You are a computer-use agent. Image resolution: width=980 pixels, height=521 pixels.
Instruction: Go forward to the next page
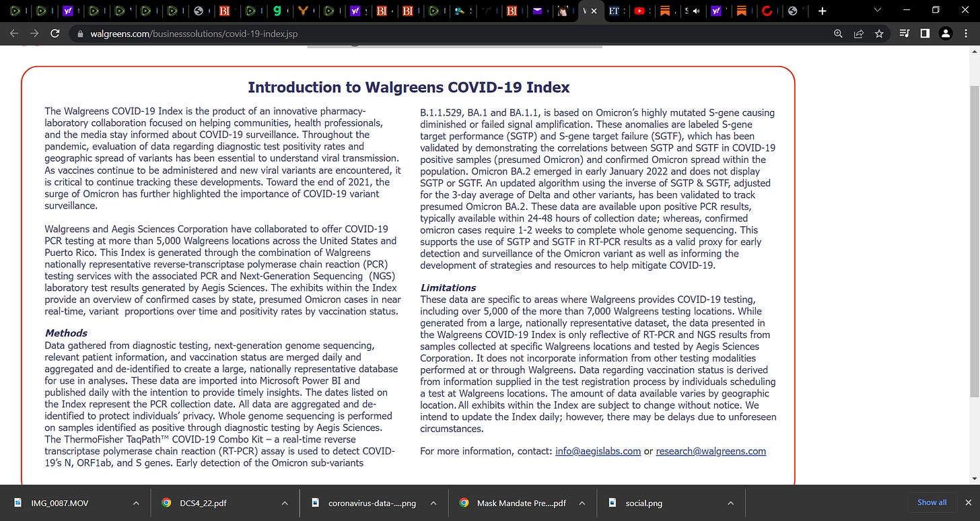(34, 33)
